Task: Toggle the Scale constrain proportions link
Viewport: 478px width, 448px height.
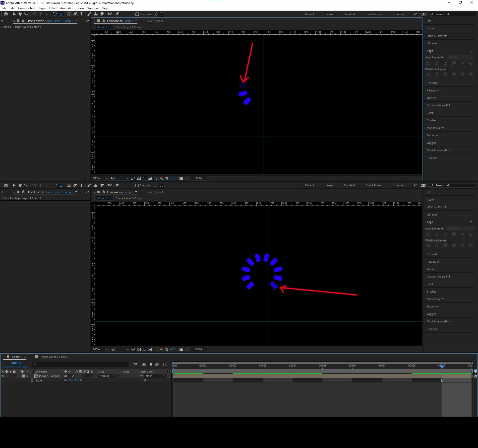Action: click(65, 380)
